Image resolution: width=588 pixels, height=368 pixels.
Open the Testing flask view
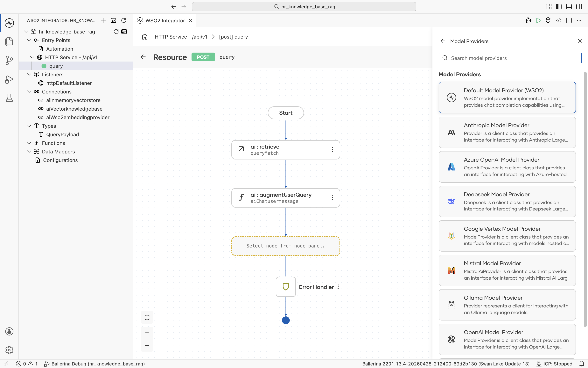[x=9, y=98]
